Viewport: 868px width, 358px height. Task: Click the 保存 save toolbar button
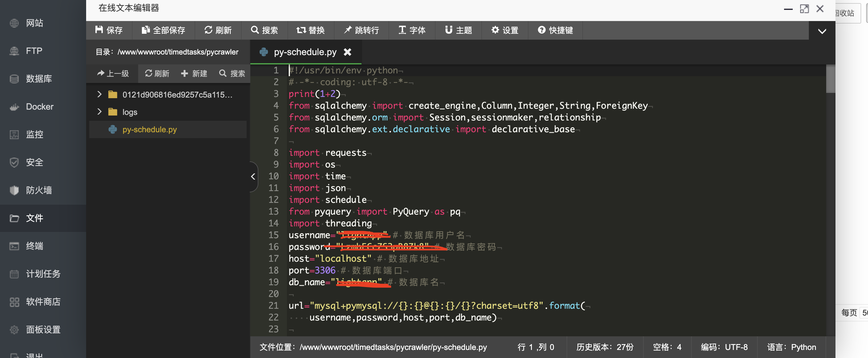(x=109, y=30)
